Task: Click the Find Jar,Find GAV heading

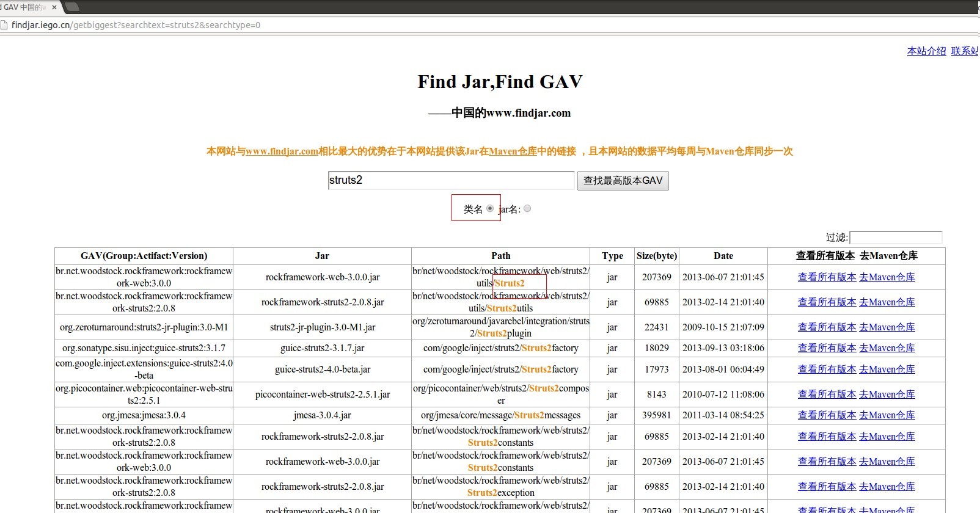Action: [500, 82]
